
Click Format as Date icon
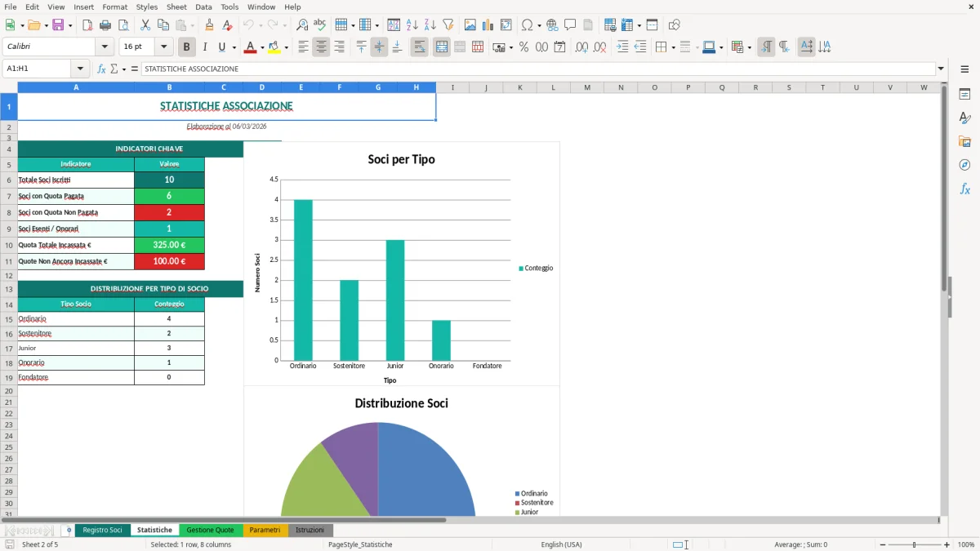pos(559,47)
